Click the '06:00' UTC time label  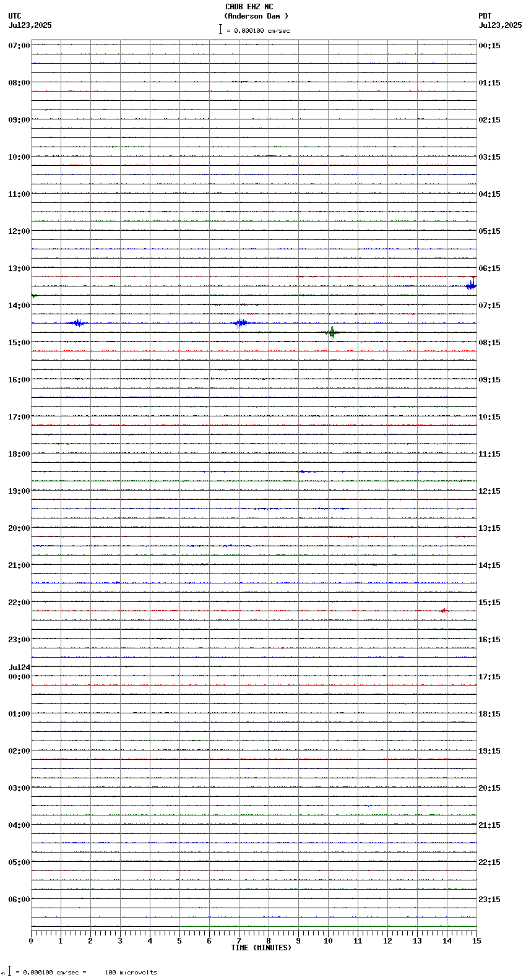tap(19, 900)
